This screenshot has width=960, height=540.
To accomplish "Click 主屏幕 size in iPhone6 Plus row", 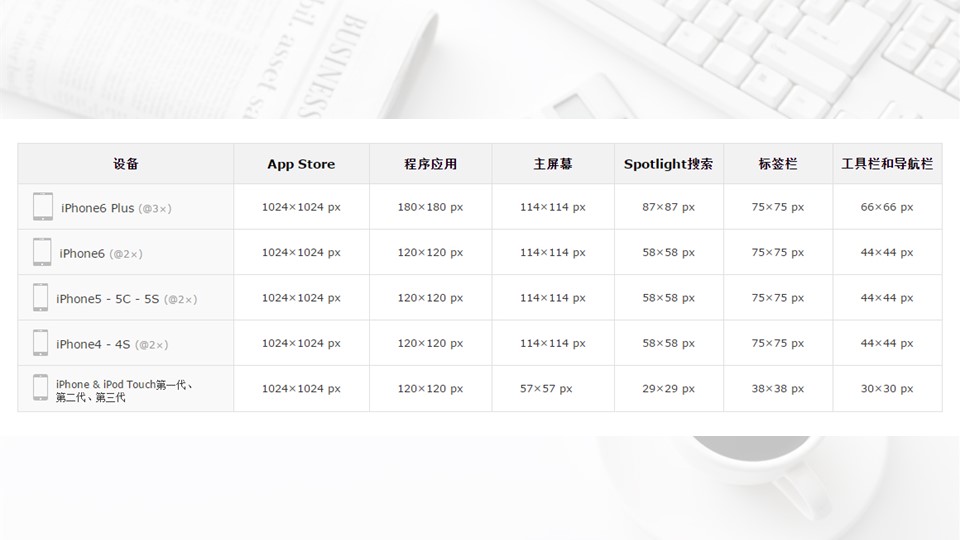I will click(553, 207).
